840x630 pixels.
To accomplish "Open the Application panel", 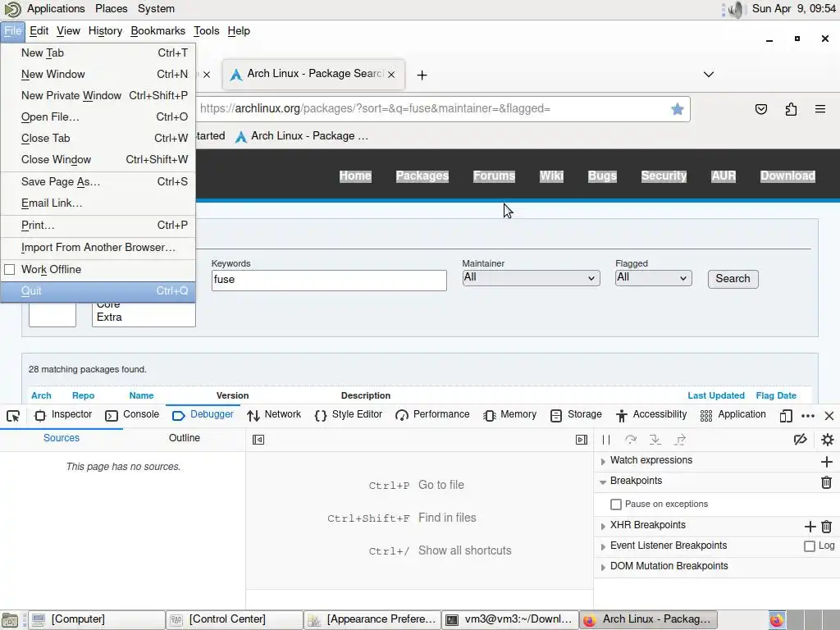I will (x=733, y=414).
